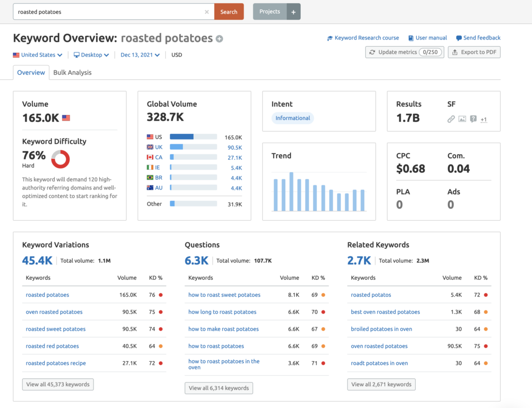
Task: Open the Keyword Research course link
Action: 367,38
